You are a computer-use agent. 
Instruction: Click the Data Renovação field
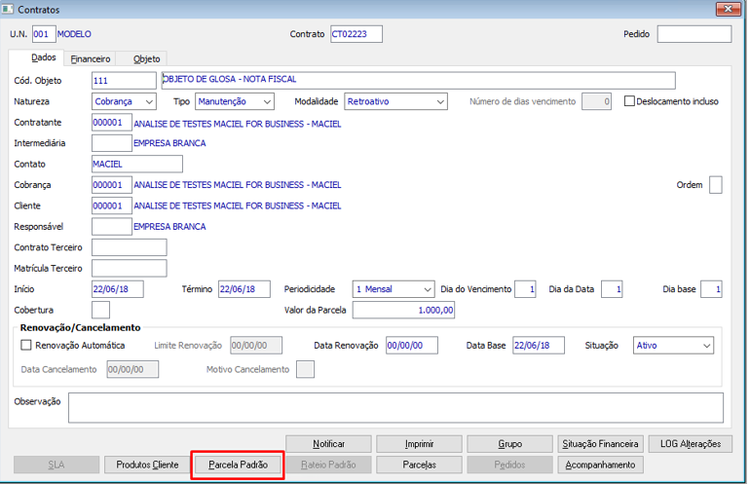point(412,345)
